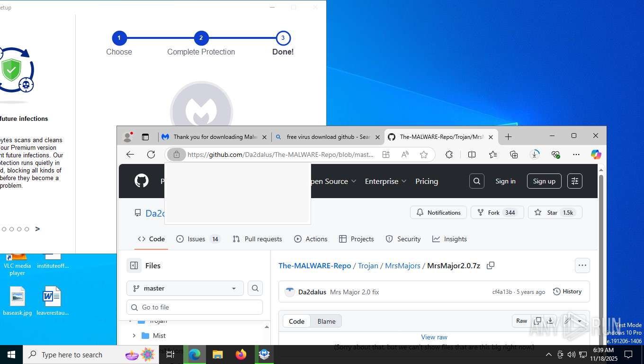Open file actions three-dot menu
Image resolution: width=644 pixels, height=364 pixels.
point(582,265)
